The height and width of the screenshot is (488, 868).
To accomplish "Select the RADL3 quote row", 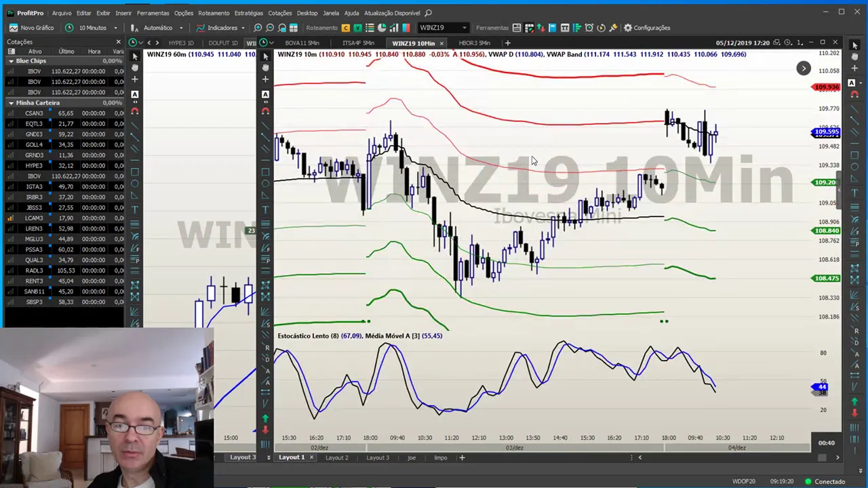I will [x=64, y=270].
